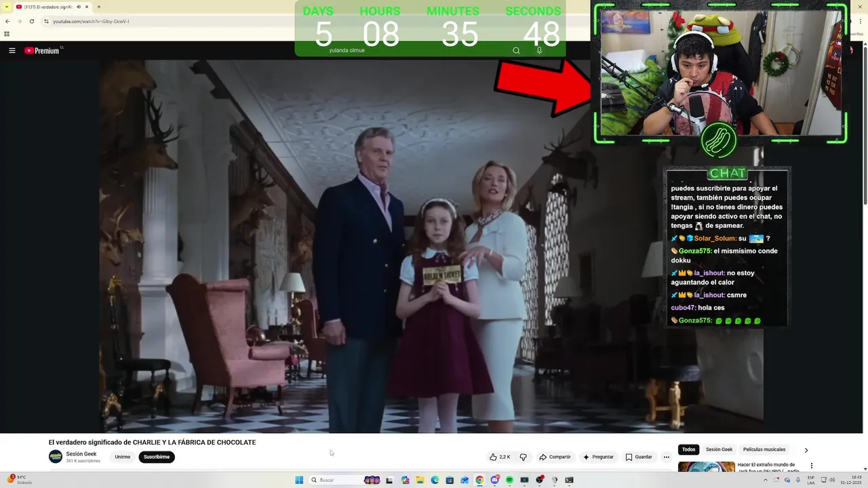Click the Suscribirme button
This screenshot has width=868, height=488.
157,457
